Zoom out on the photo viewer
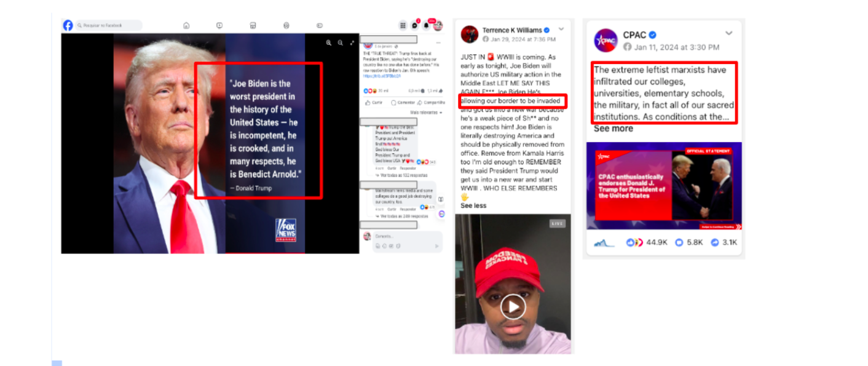 tap(341, 42)
